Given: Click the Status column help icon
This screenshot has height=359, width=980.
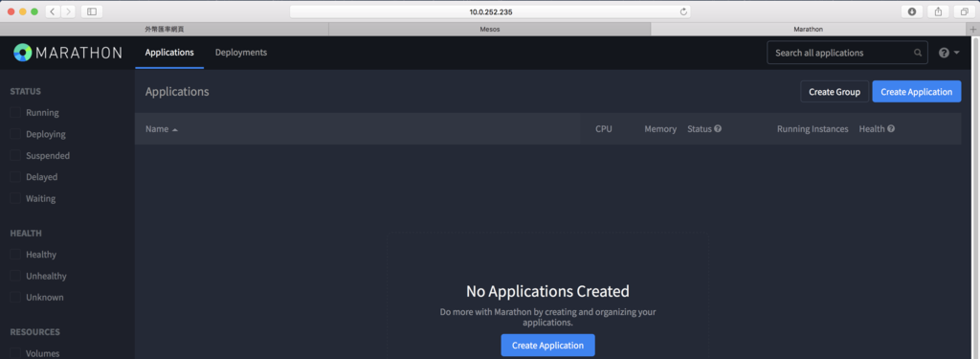Looking at the screenshot, I should pos(718,129).
